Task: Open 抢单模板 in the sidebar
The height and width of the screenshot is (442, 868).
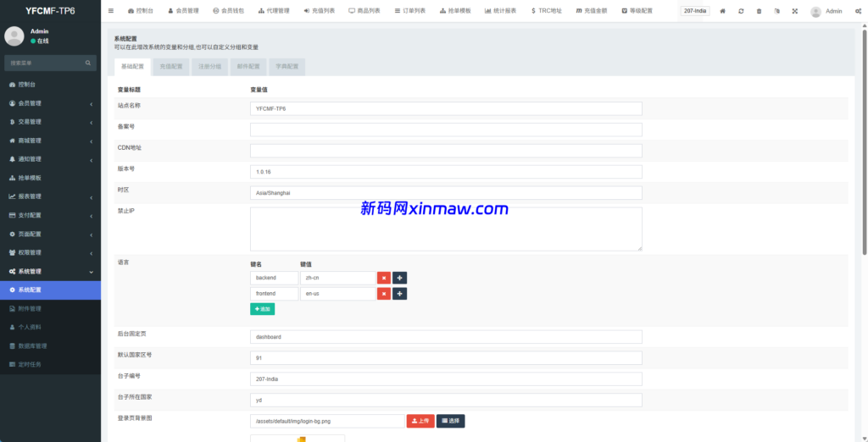Action: (x=50, y=178)
